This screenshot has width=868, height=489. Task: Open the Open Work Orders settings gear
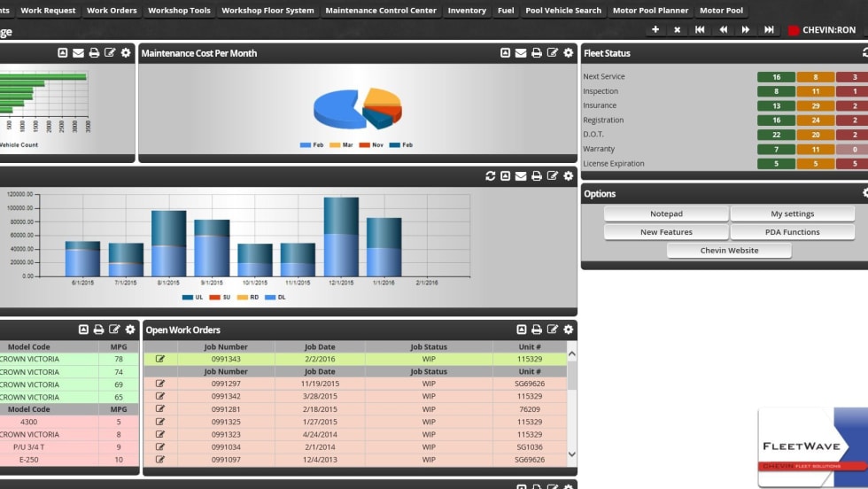pyautogui.click(x=569, y=330)
